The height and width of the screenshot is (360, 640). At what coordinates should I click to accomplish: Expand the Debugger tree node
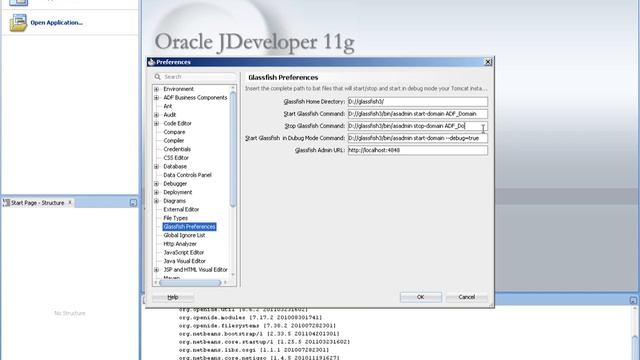[x=156, y=184]
